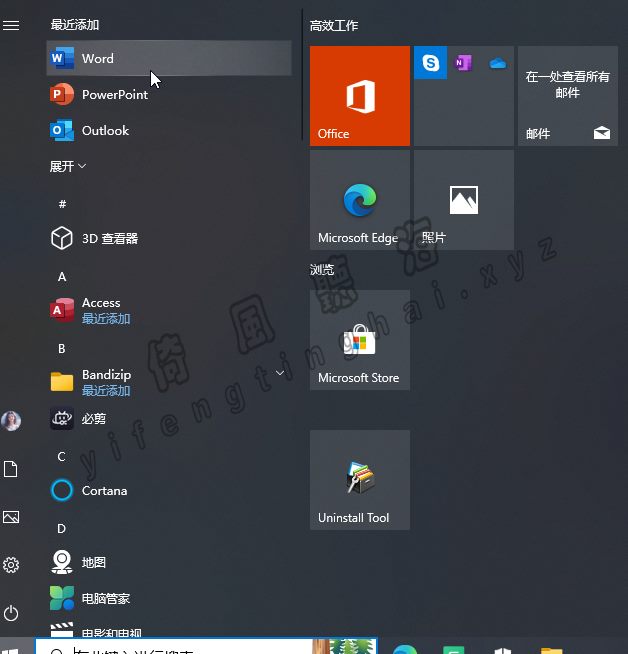The image size is (628, 654).
Task: Open the Bandizip folder icon
Action: [62, 381]
